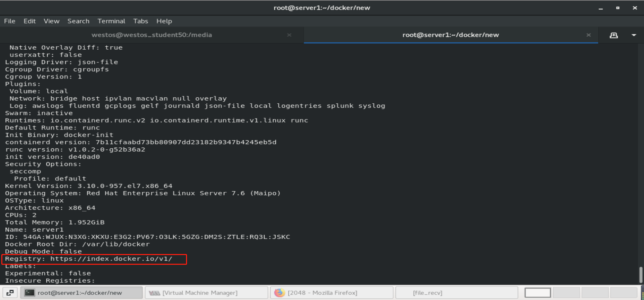Open the Edit menu
Screen dimensions: 644x300
tap(30, 21)
